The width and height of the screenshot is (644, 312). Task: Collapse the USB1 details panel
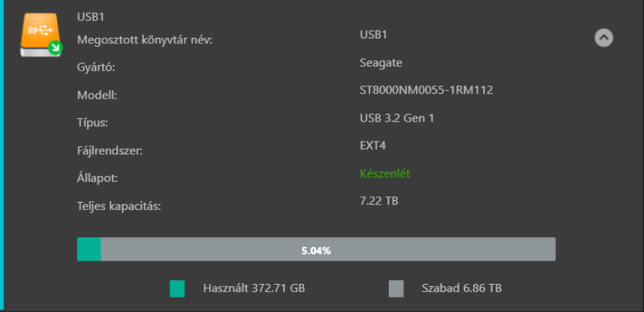(604, 38)
